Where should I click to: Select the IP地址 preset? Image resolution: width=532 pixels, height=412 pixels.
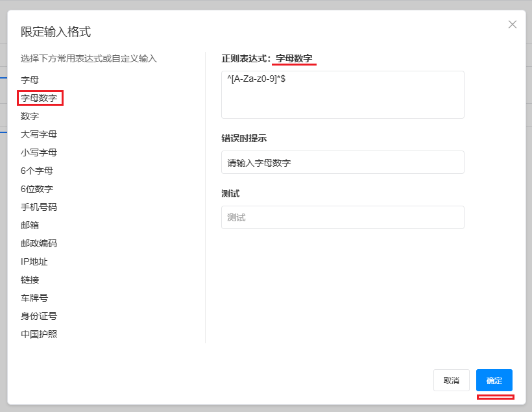34,261
